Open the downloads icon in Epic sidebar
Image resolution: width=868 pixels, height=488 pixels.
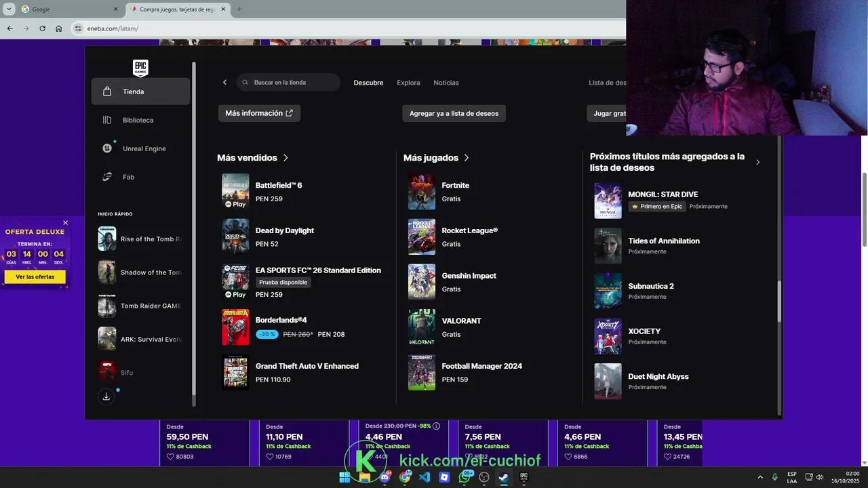point(106,396)
